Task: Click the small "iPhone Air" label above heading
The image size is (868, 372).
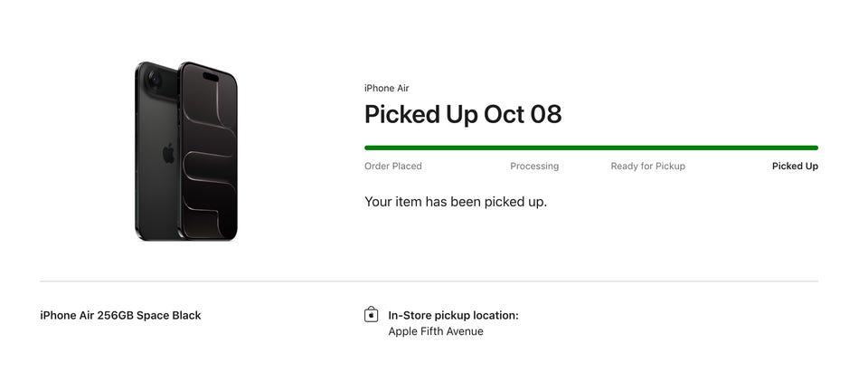Action: click(x=386, y=89)
